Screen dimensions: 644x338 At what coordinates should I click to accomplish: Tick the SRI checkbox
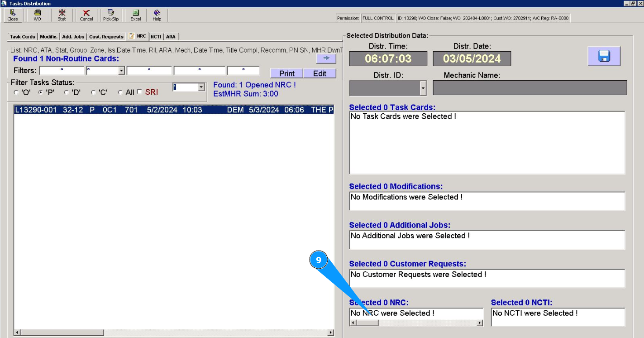tap(140, 92)
